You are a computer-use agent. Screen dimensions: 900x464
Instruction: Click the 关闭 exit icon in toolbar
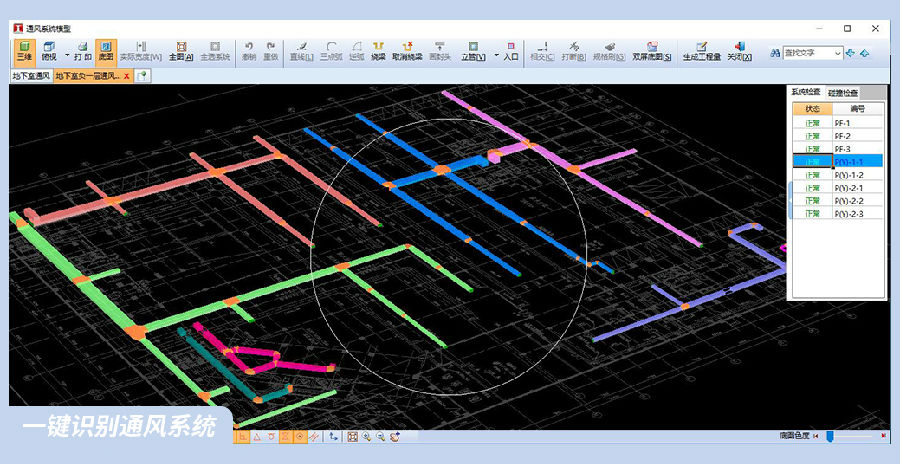tap(739, 51)
